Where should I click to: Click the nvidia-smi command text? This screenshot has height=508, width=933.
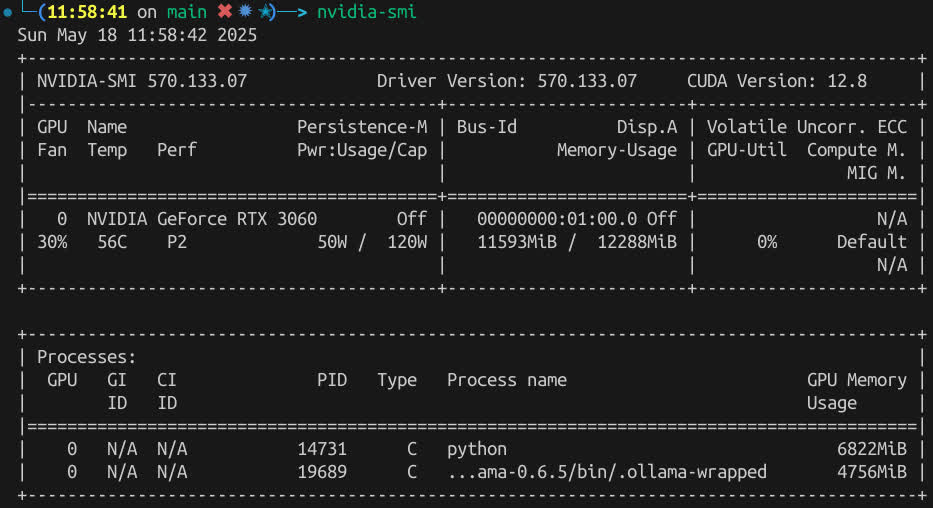(367, 12)
